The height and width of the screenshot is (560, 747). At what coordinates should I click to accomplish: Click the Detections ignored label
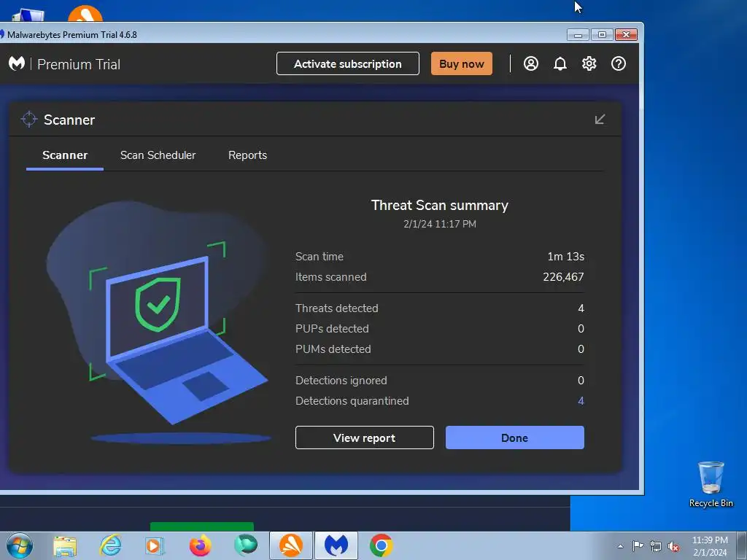tap(341, 381)
